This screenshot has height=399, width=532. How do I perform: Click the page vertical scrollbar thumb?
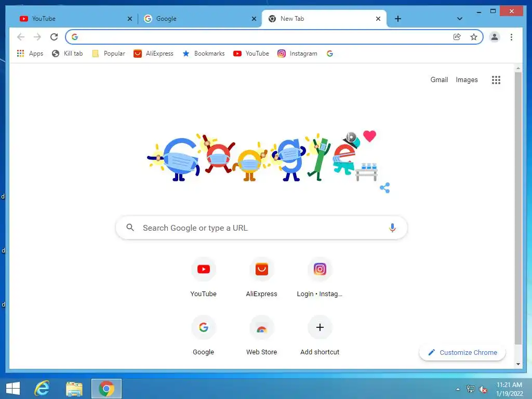518,208
